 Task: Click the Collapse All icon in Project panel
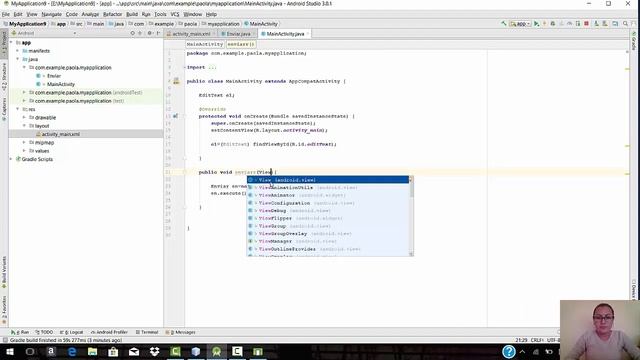click(140, 33)
